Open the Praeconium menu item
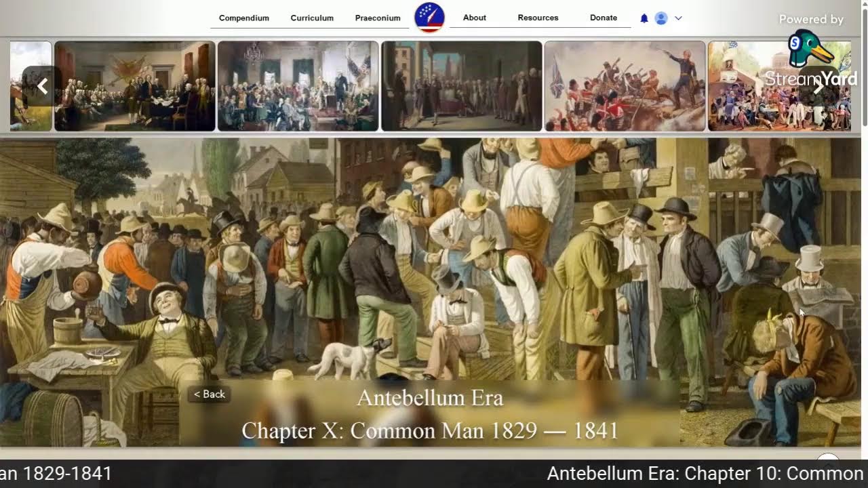 pos(378,18)
